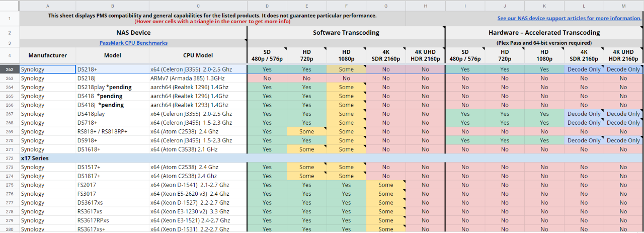Click the "DS218J" model cell
This screenshot has width=644, height=233.
[x=112, y=79]
